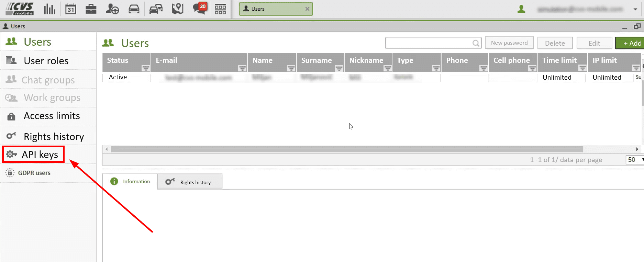The image size is (644, 262).
Task: Open the two cars fleet icon
Action: (x=156, y=9)
